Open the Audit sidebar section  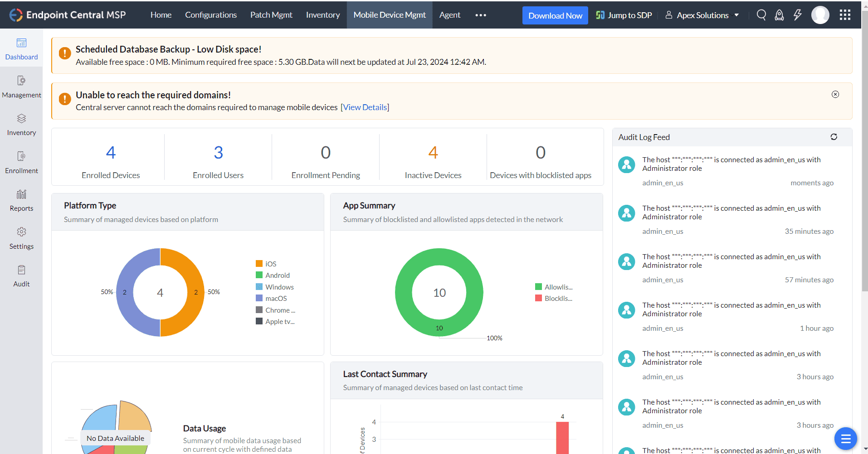(21, 276)
